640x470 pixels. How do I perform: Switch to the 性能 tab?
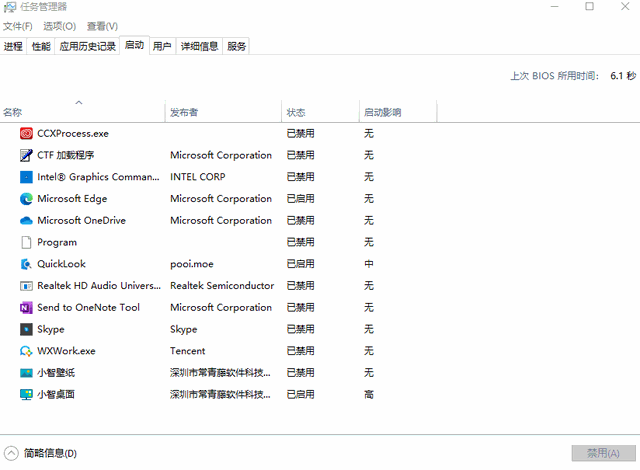[41, 46]
